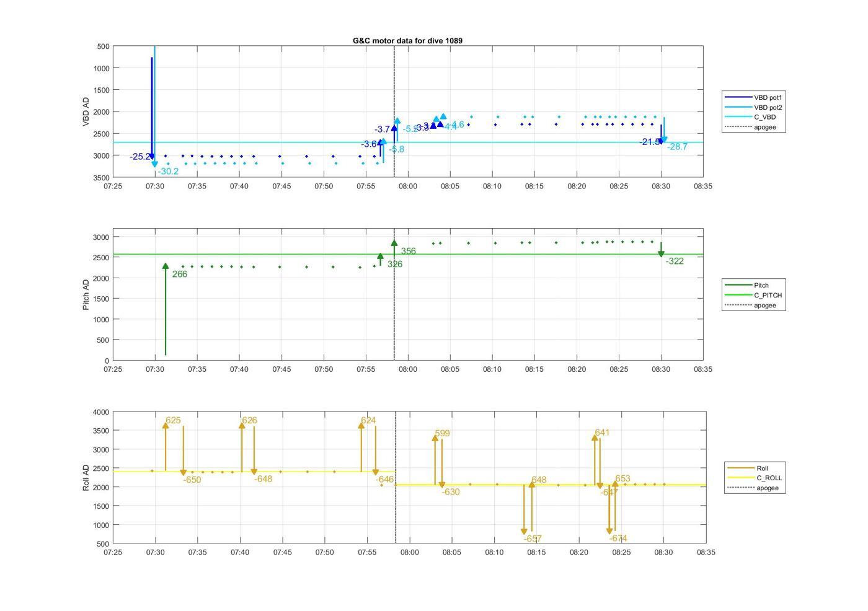Click the '-30.2' value label in VBD plot
The height and width of the screenshot is (611, 868).
click(168, 171)
